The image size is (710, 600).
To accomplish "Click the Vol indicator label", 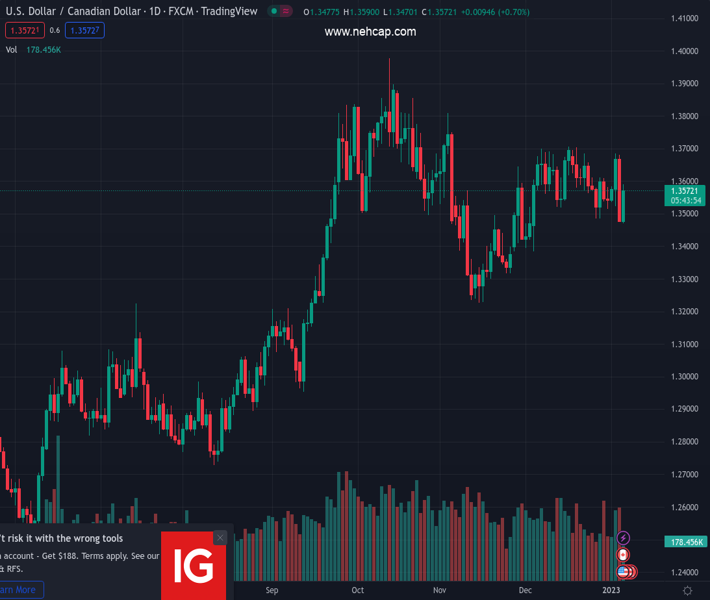I will pos(11,50).
